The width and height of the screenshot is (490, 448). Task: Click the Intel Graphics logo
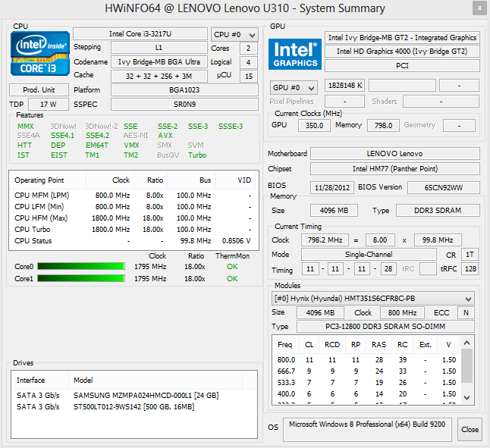point(294,54)
